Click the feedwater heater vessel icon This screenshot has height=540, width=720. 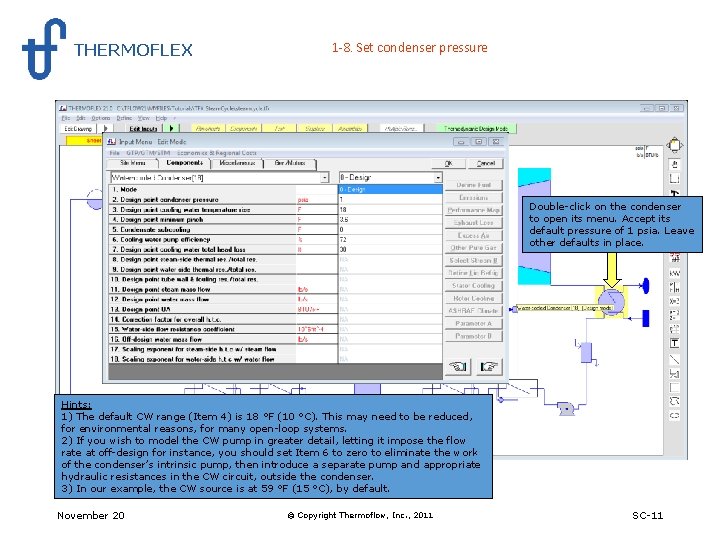click(586, 352)
